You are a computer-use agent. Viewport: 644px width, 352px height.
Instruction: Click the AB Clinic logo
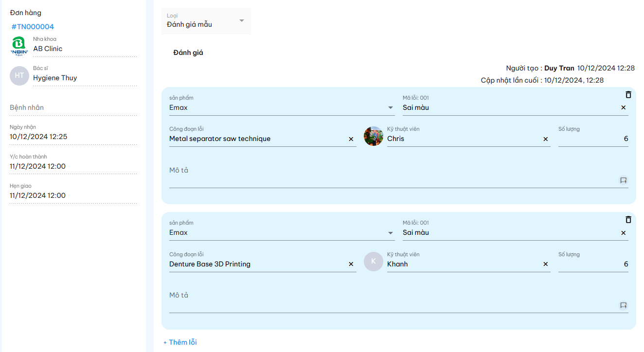tap(19, 46)
